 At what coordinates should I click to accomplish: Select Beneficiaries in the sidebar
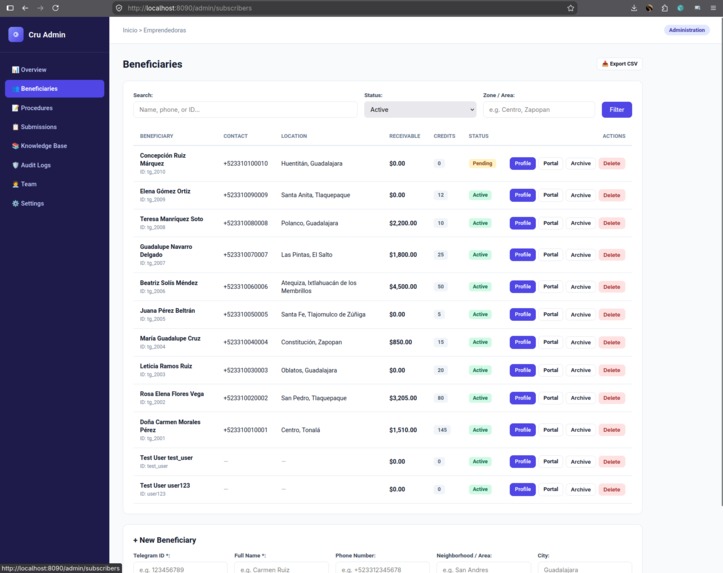[54, 89]
